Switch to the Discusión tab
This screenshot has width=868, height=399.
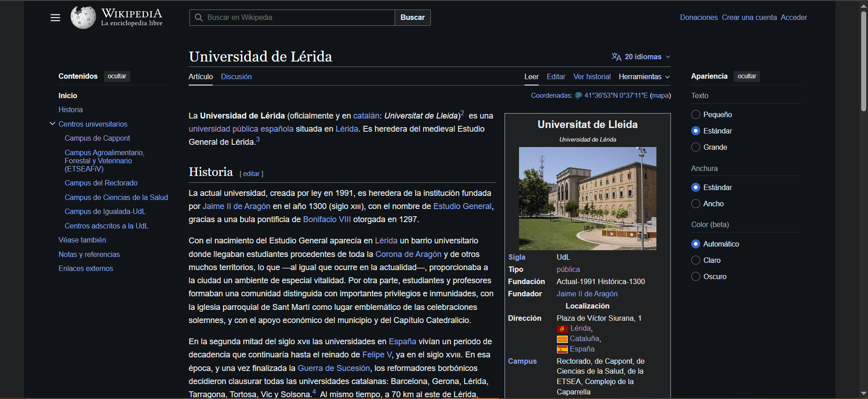coord(236,77)
